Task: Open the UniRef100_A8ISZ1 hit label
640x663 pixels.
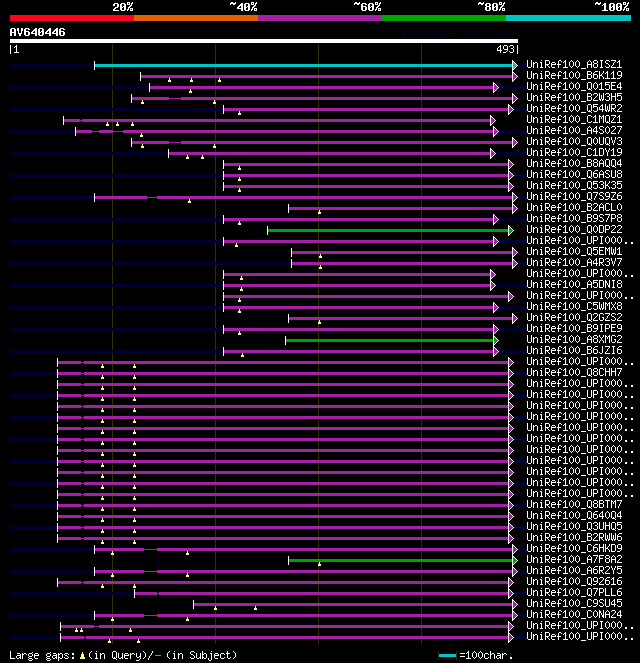Action: pyautogui.click(x=574, y=64)
